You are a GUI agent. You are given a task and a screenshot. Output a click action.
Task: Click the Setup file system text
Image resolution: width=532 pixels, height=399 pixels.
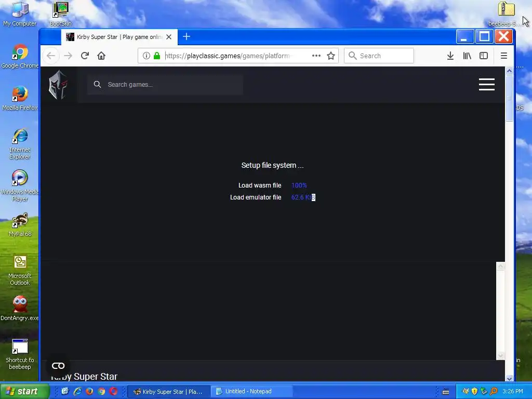(272, 166)
